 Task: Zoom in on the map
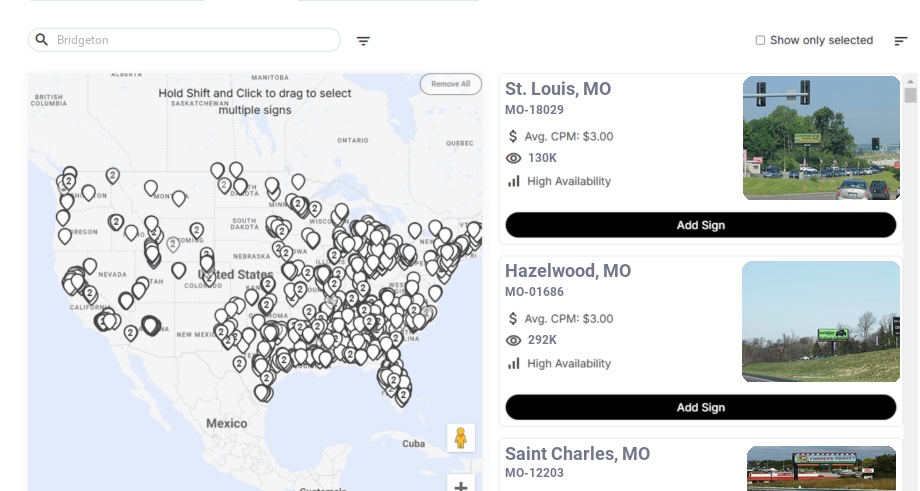coord(461,486)
